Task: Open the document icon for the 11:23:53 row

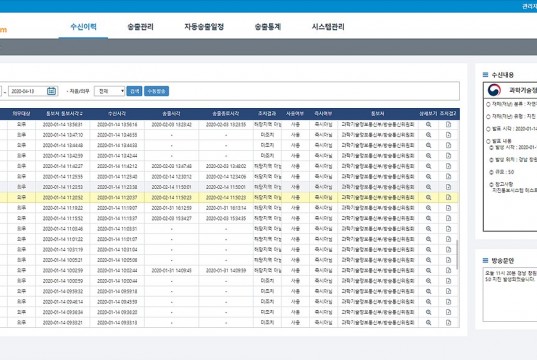Action: [x=448, y=187]
